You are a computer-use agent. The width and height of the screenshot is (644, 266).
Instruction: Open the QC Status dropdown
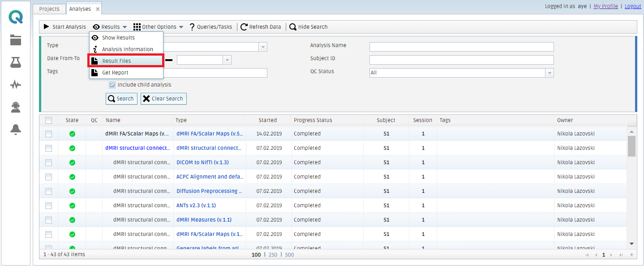click(550, 73)
